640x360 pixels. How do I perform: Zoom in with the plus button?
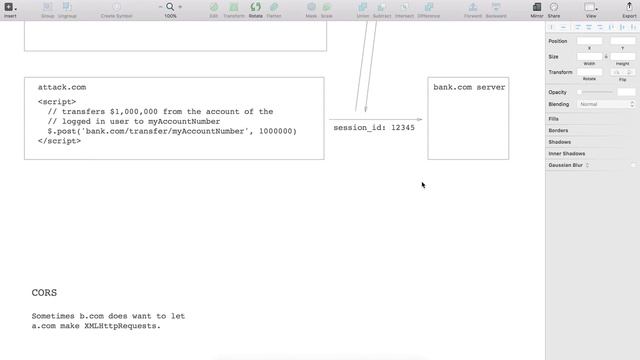(180, 7)
